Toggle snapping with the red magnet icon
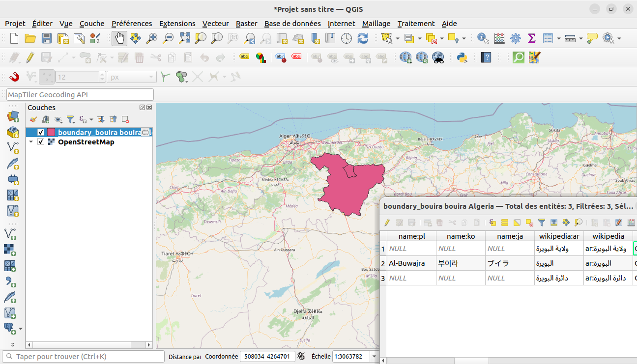Screen dimensions: 637x364 (14, 77)
